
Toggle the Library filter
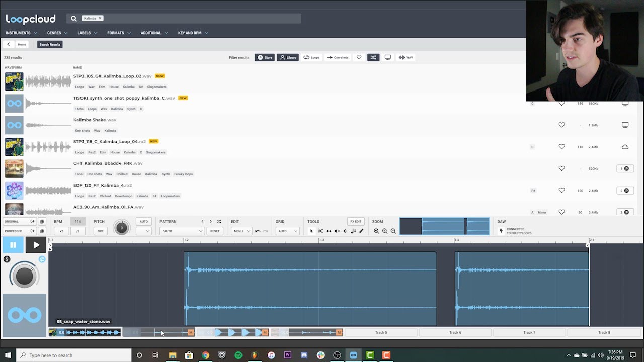tap(288, 57)
